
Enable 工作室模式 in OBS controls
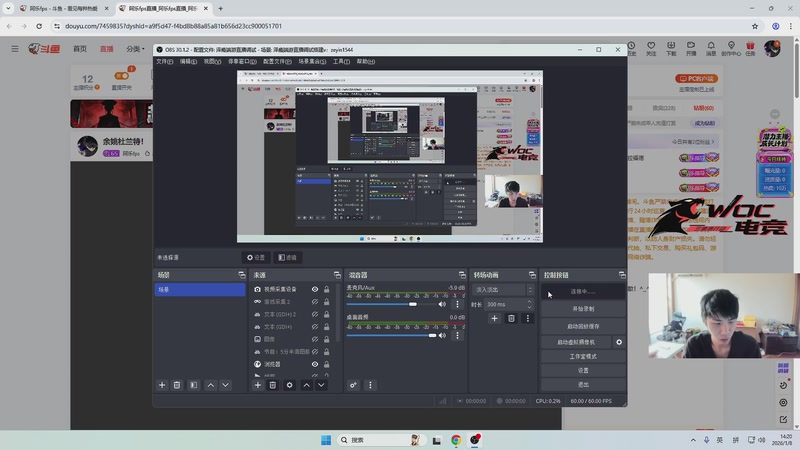coord(583,356)
